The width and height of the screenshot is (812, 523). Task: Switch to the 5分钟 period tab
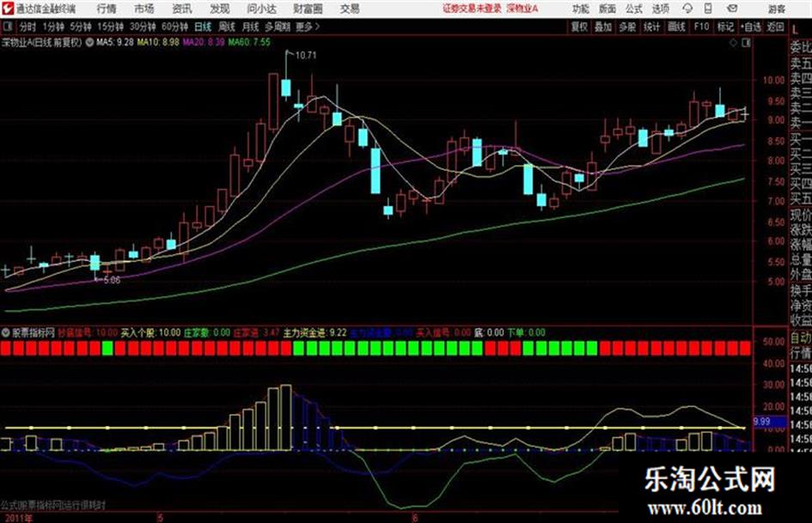pos(80,27)
